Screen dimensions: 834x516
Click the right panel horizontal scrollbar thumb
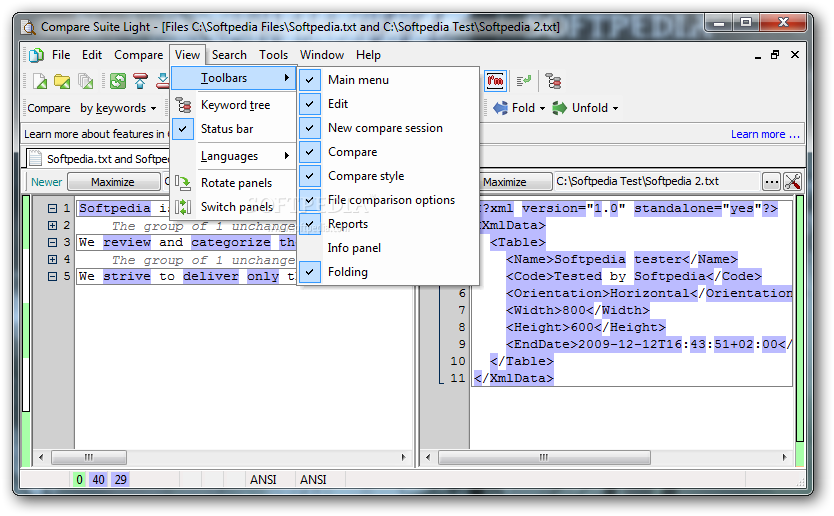tap(544, 457)
